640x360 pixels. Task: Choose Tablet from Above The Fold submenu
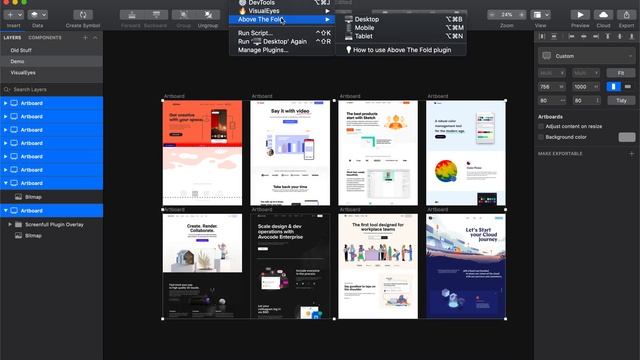click(401, 36)
